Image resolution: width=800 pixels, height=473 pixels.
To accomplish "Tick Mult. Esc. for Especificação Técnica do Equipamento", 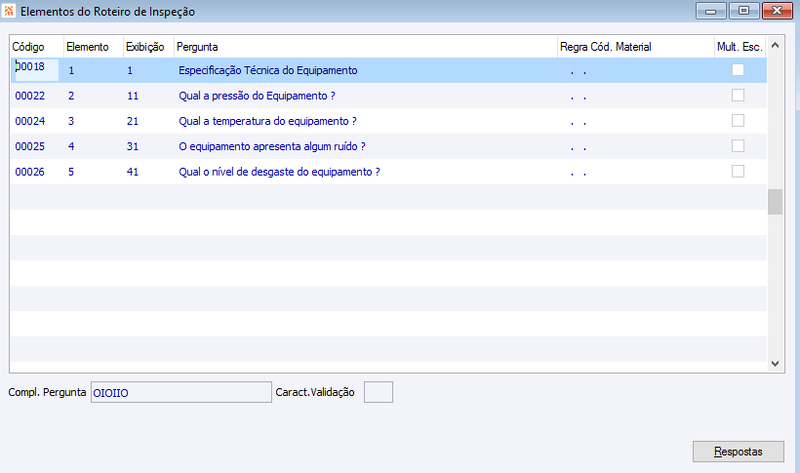I will click(738, 70).
